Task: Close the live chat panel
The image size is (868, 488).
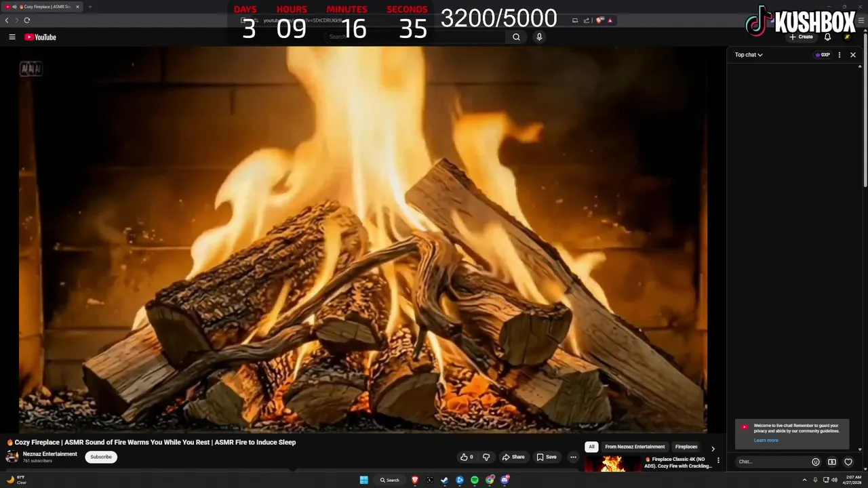Action: click(x=853, y=55)
